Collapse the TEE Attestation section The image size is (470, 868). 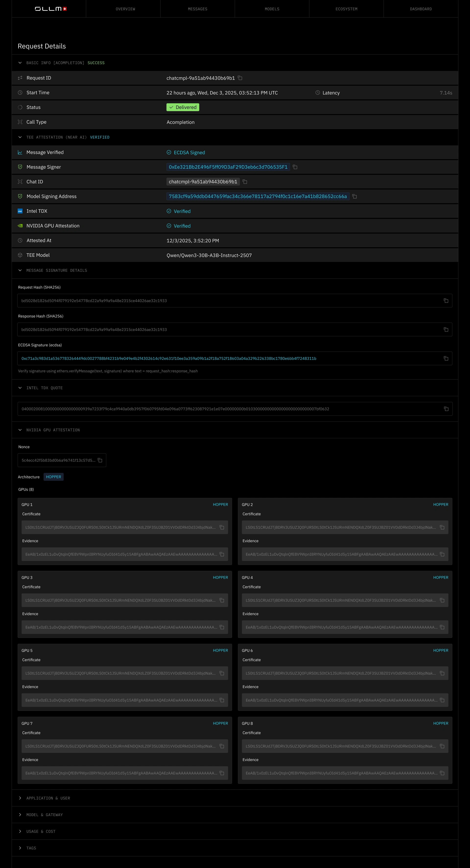coord(20,137)
